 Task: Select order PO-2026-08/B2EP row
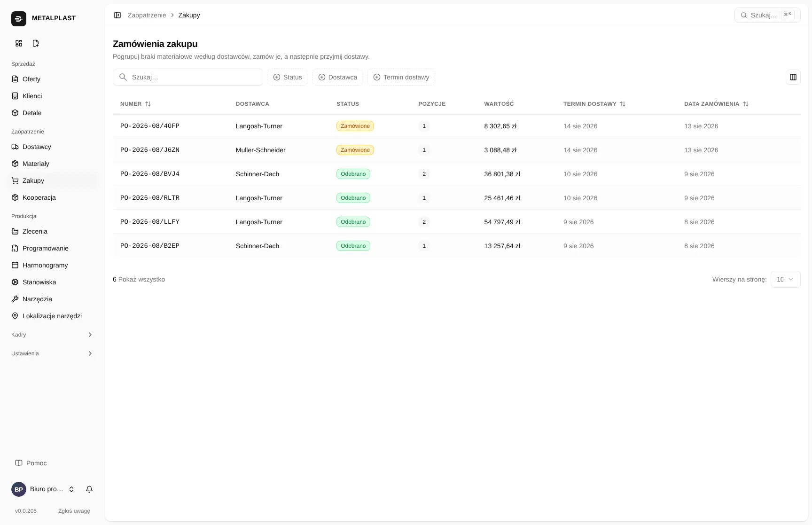pos(457,246)
